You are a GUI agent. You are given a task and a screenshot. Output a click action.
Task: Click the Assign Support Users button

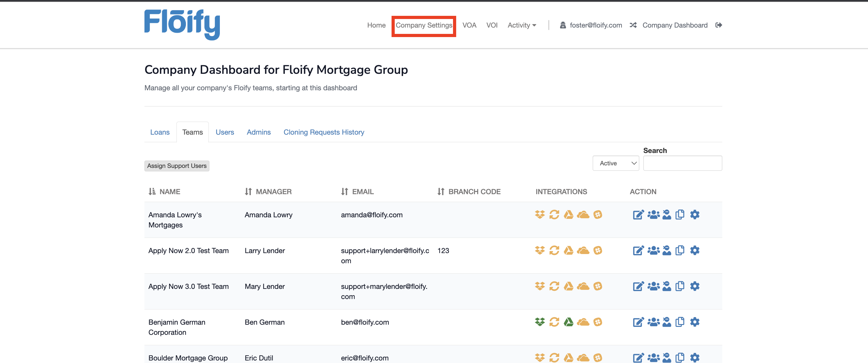176,165
